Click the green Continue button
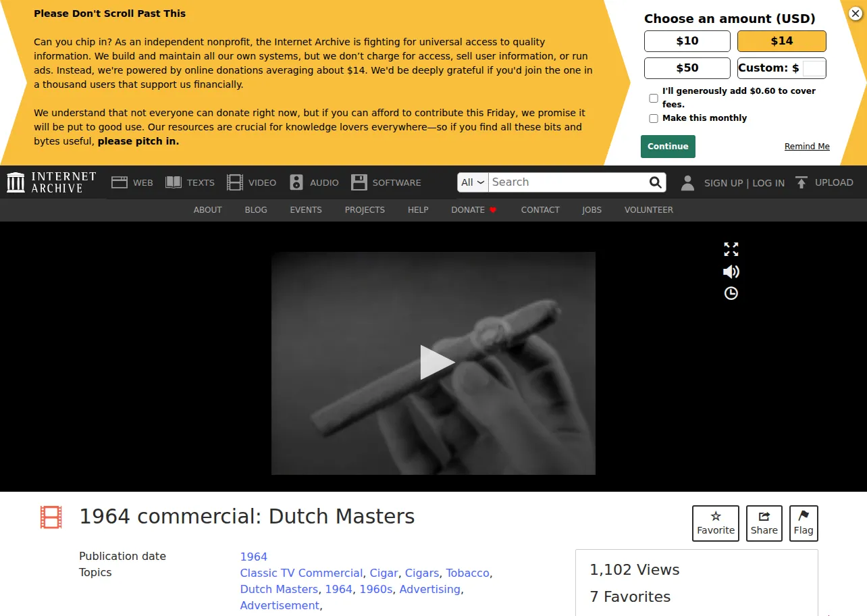Image resolution: width=867 pixels, height=616 pixels. (x=668, y=147)
